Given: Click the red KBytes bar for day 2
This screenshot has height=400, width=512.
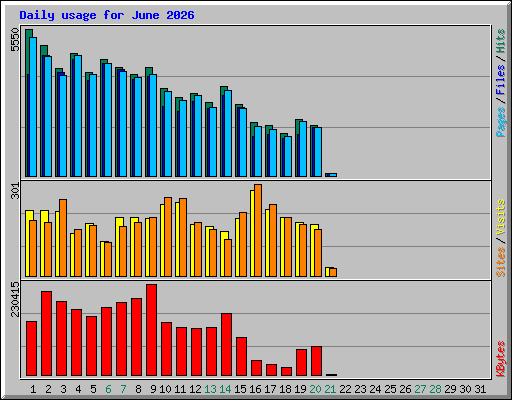Looking at the screenshot, I should (47, 333).
